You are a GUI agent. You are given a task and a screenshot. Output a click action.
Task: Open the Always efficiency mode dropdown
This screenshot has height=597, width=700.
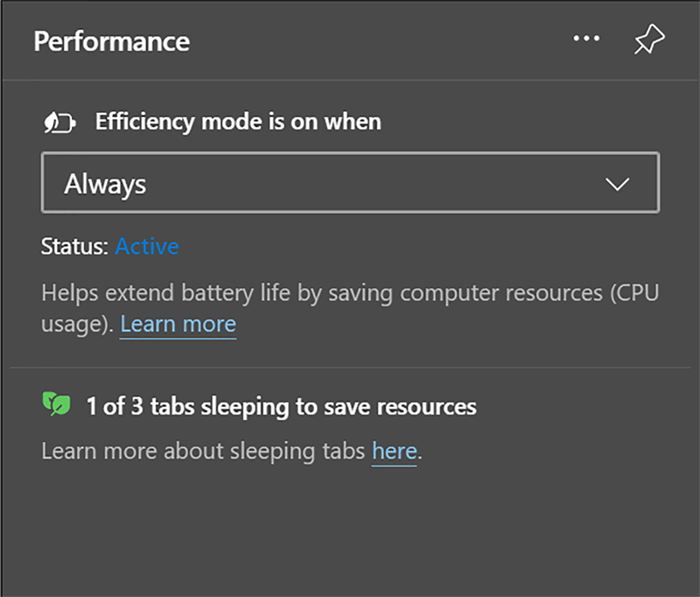click(x=350, y=184)
